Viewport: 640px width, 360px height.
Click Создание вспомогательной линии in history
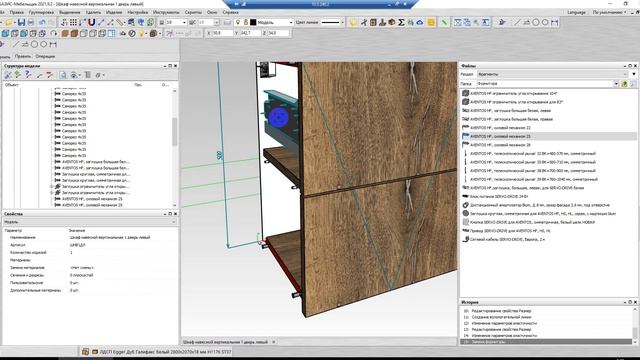tap(502, 317)
